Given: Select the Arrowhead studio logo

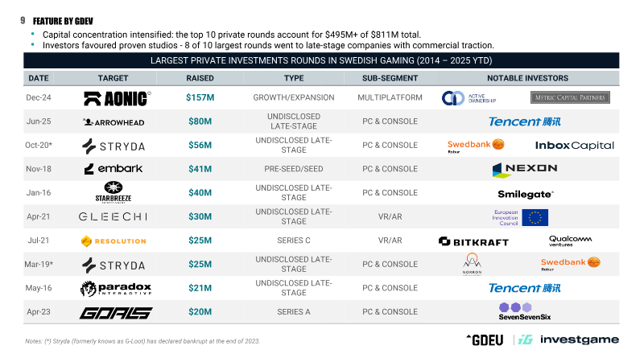Looking at the screenshot, I should click(114, 122).
